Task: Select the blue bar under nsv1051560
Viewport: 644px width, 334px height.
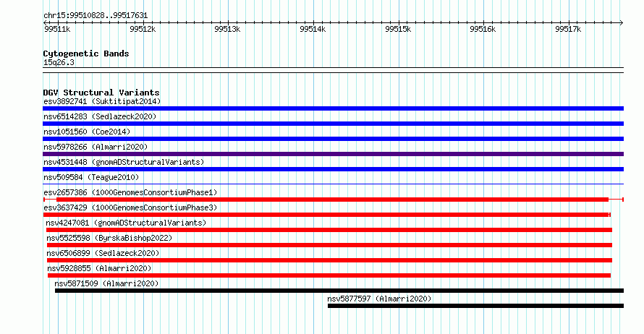Action: 333,139
